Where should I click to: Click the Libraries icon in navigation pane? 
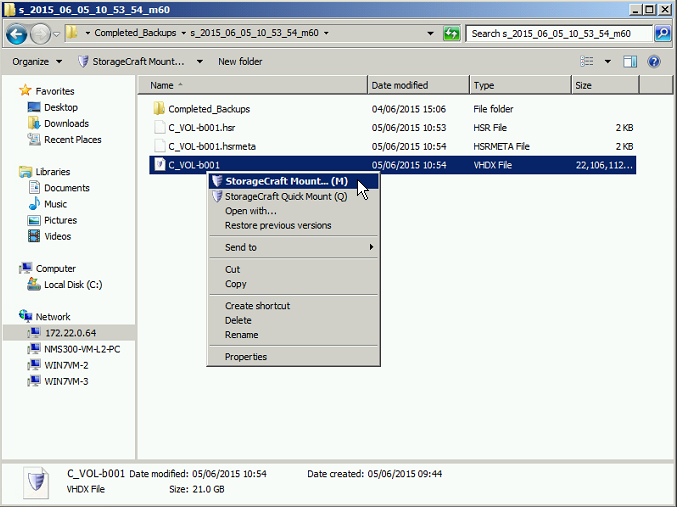(25, 171)
